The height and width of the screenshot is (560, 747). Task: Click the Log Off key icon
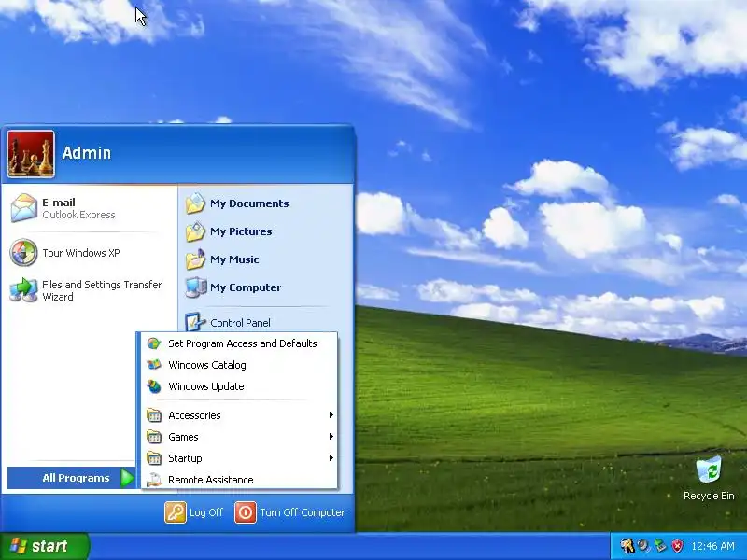176,512
